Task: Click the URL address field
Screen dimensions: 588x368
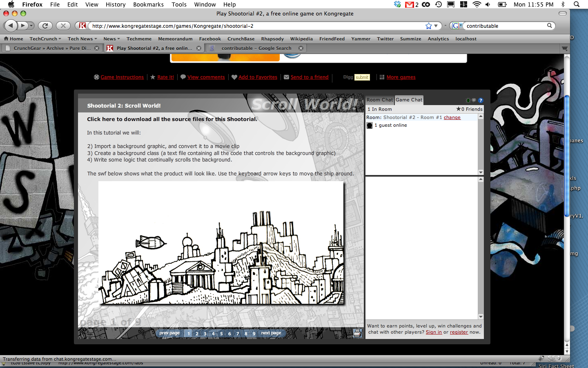Action: pyautogui.click(x=257, y=26)
